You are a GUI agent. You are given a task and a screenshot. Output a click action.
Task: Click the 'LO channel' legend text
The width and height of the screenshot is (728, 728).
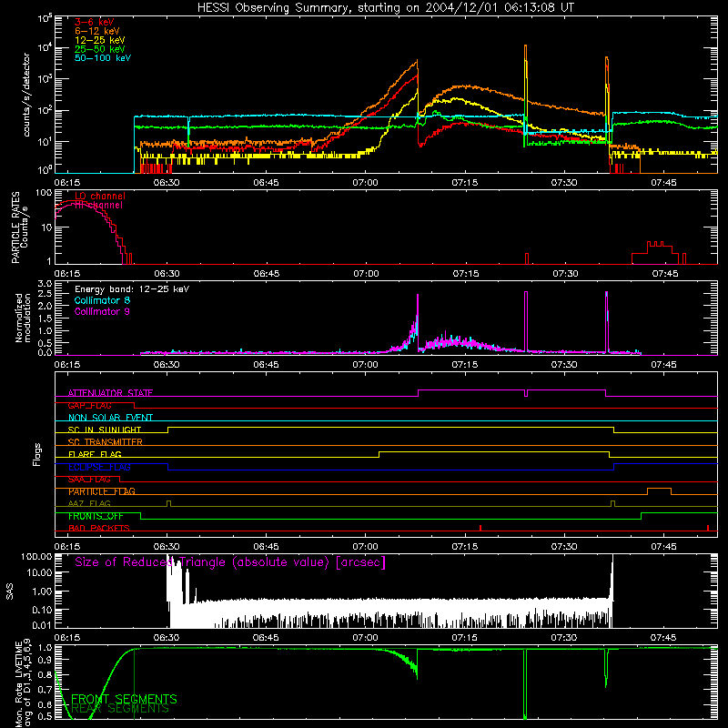[x=100, y=196]
